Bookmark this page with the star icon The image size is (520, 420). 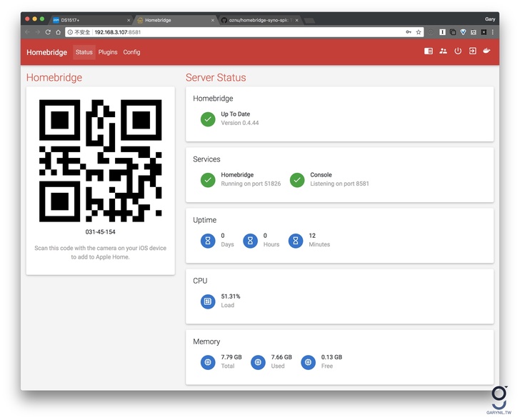tap(419, 32)
